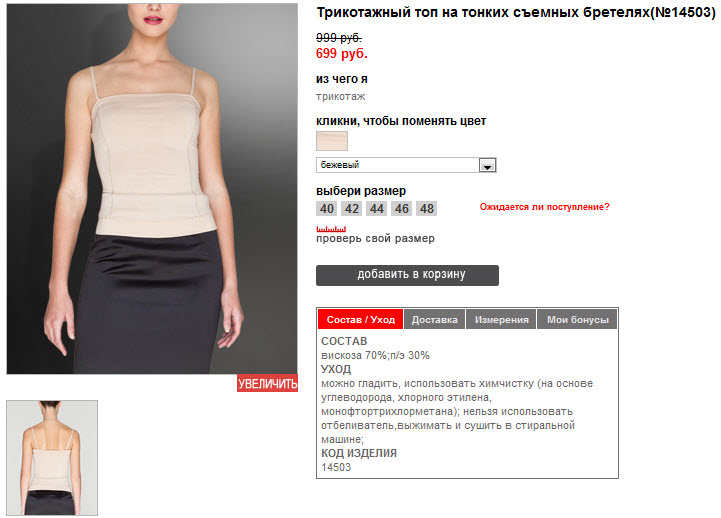Select size 48

pyautogui.click(x=426, y=209)
